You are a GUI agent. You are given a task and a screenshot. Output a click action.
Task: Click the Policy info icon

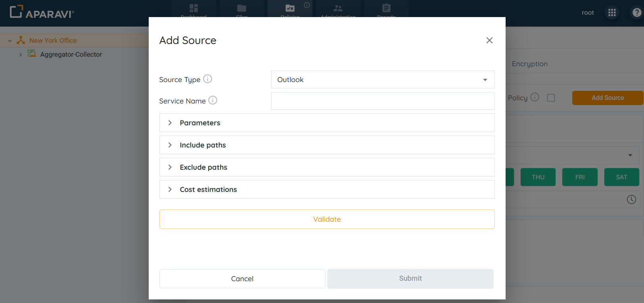pyautogui.click(x=535, y=97)
